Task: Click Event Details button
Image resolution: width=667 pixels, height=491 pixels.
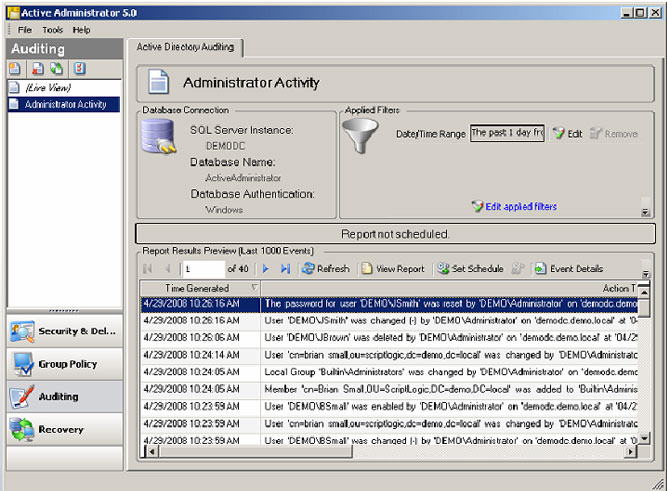Action: (x=569, y=268)
